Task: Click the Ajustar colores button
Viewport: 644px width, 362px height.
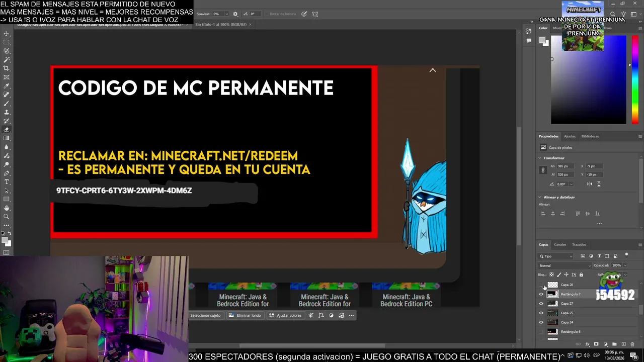Action: click(x=285, y=315)
